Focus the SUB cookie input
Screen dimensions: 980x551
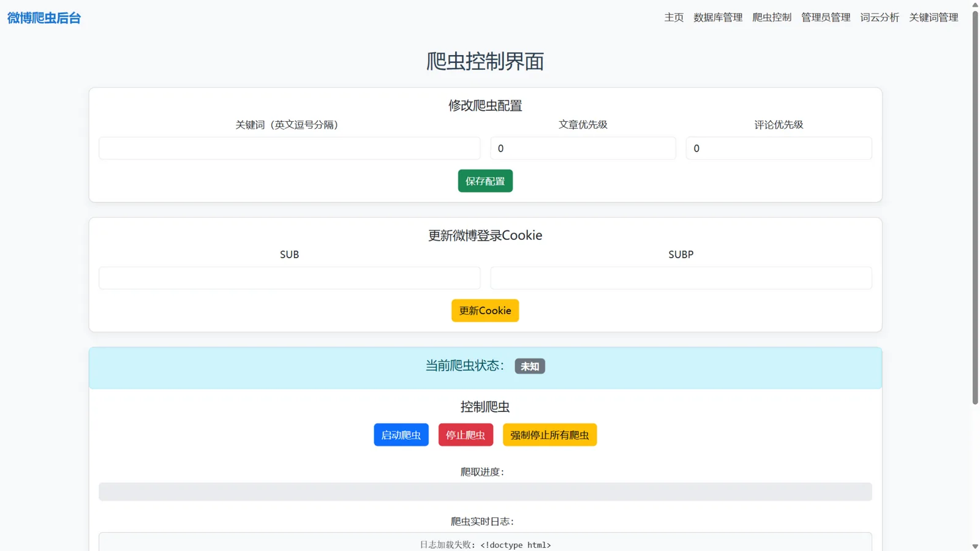point(289,278)
